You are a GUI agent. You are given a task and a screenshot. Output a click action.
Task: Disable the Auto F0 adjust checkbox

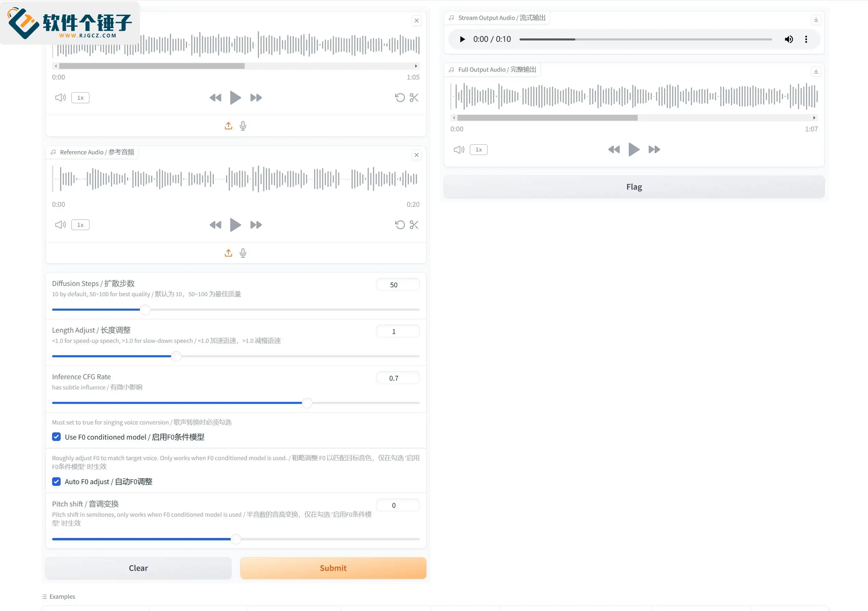tap(56, 482)
